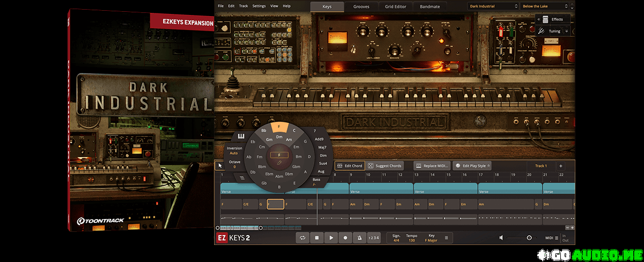Image resolution: width=644 pixels, height=262 pixels.
Task: Select the arrow pointer tool
Action: coord(220,166)
